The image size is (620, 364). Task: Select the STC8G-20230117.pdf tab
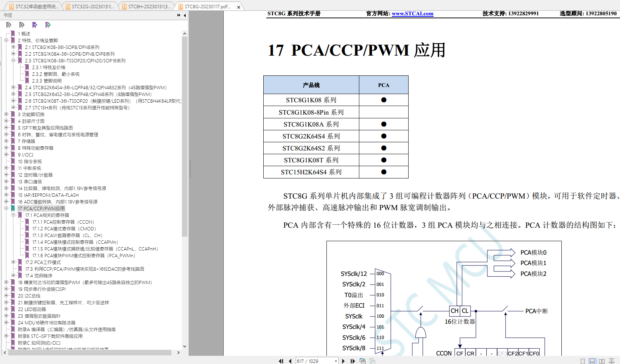[208, 6]
